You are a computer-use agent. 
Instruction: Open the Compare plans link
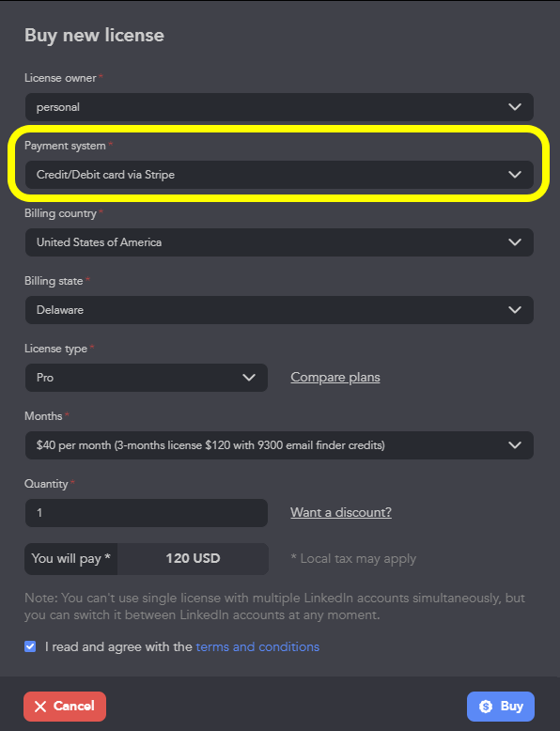click(335, 377)
